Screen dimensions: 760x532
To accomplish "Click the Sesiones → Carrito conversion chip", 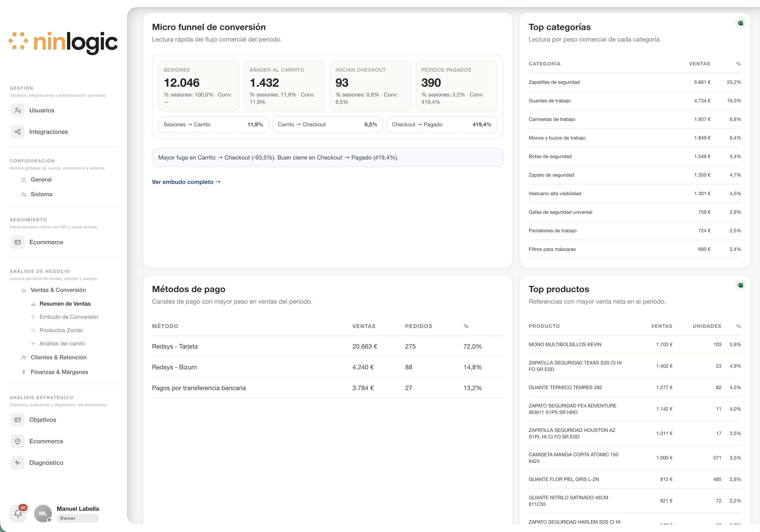I will [213, 124].
